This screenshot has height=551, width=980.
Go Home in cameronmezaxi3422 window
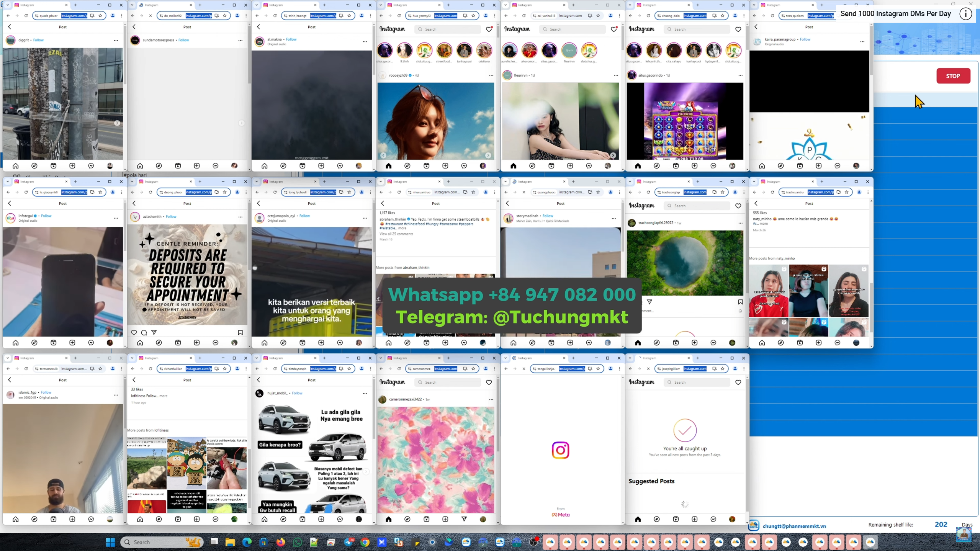click(388, 519)
